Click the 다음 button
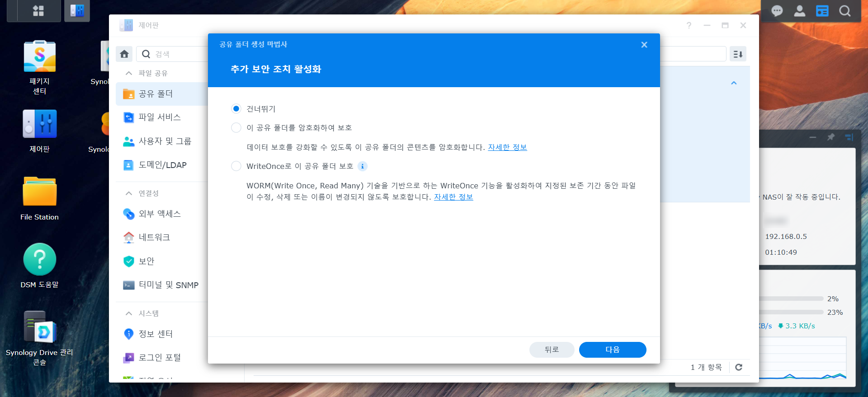 [x=613, y=350]
